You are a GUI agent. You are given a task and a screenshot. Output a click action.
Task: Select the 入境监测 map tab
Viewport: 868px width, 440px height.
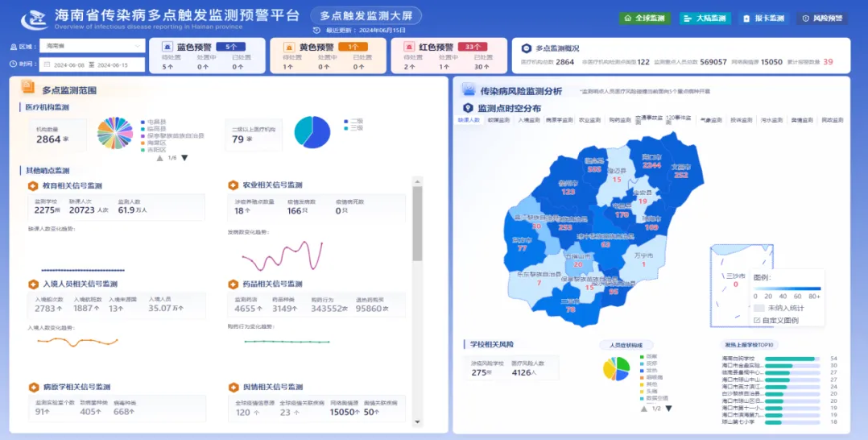pos(529,120)
